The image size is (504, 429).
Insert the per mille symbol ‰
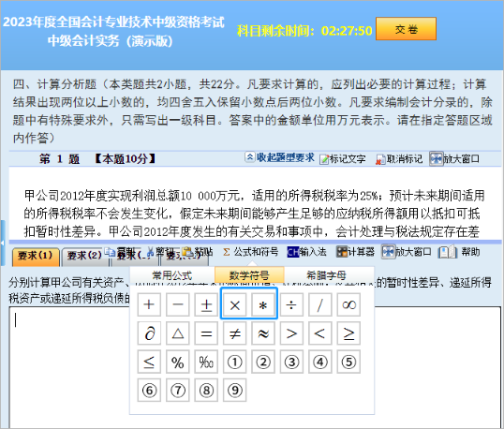[206, 362]
